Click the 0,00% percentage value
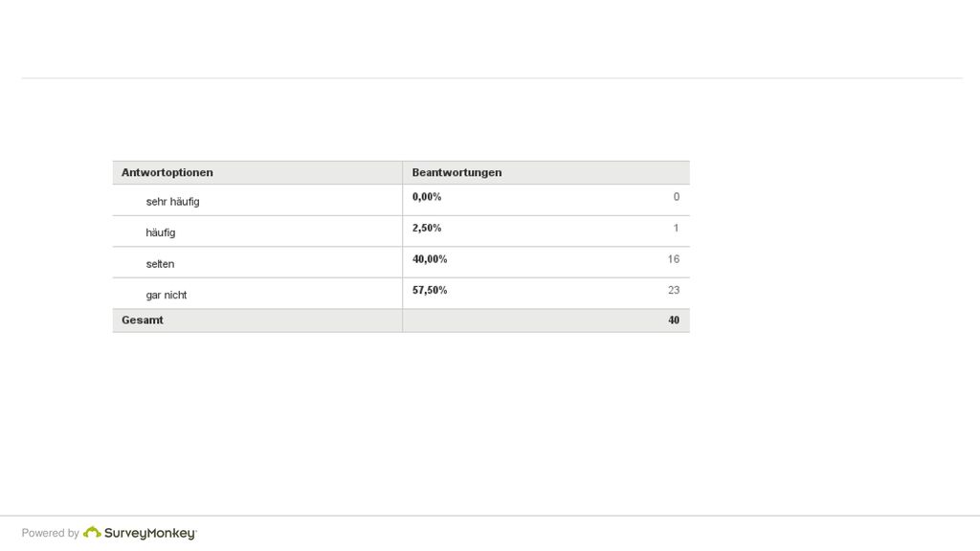The image size is (980, 551). tap(426, 197)
